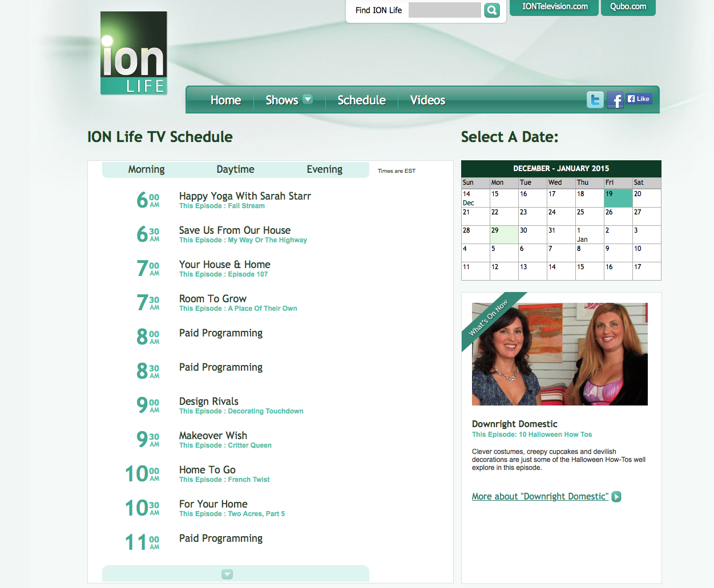
Task: Click What's On Now show thumbnail
Action: (560, 354)
